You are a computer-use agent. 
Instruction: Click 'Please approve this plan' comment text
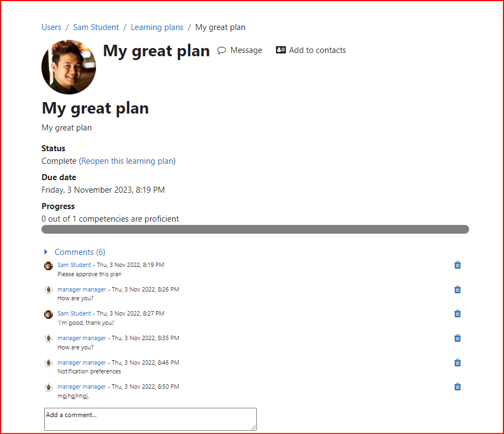(89, 274)
